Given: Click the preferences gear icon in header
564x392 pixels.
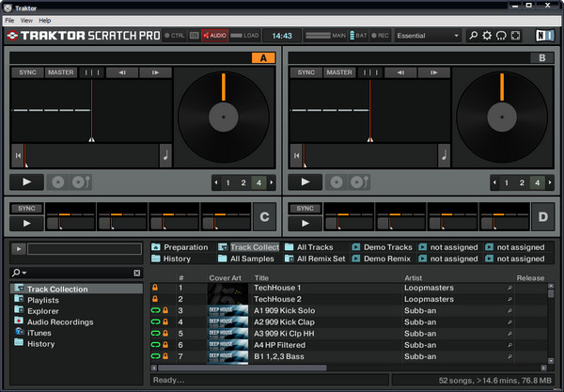Looking at the screenshot, I should (x=487, y=36).
